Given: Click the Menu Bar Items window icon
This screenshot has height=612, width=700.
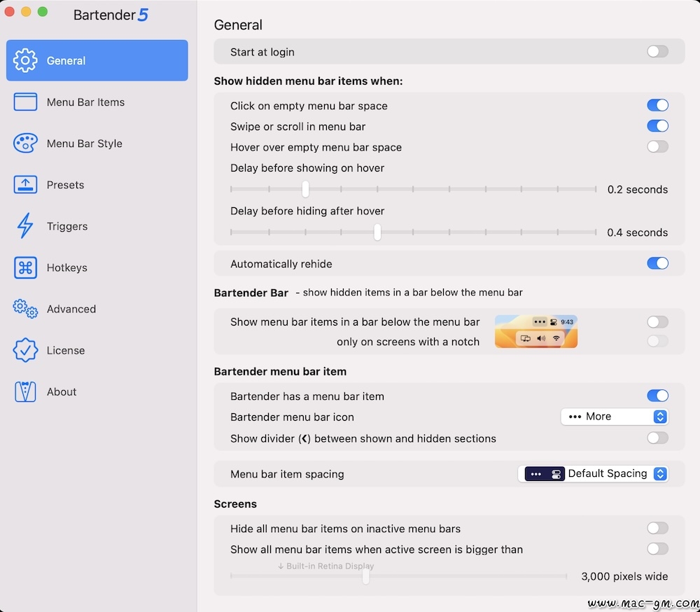Looking at the screenshot, I should point(25,102).
